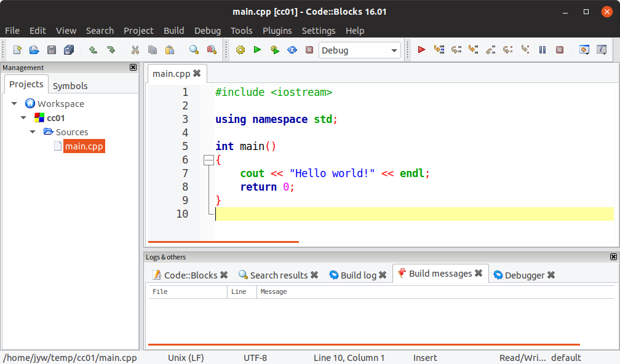Collapse the Sources folder node

[x=33, y=132]
